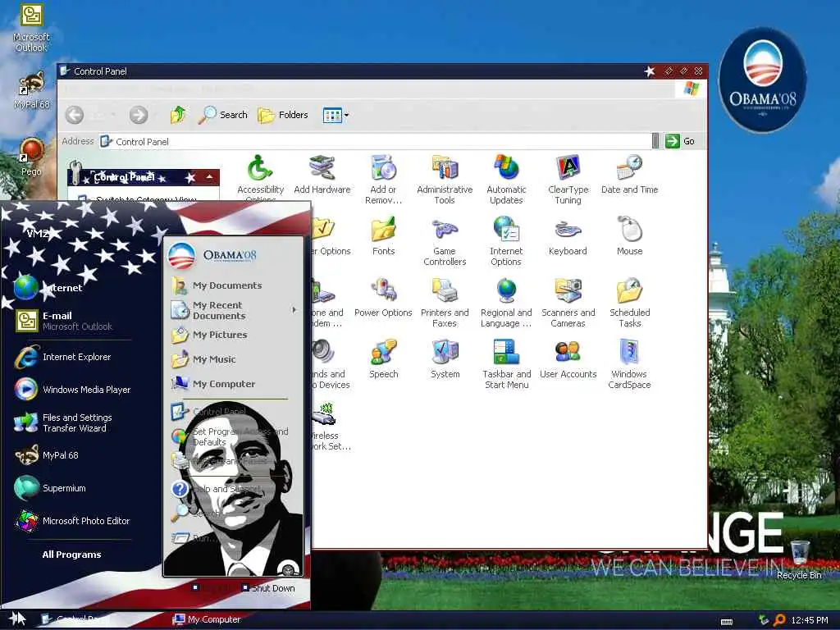
Task: Toggle the Folders pane button
Action: point(283,115)
